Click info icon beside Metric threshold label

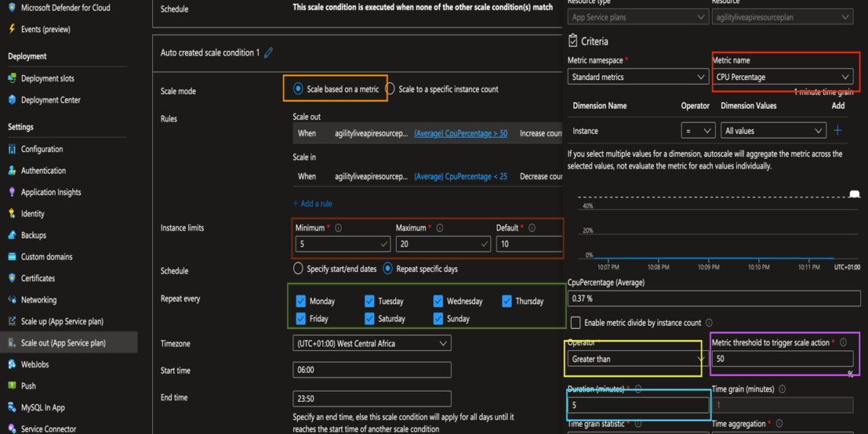pos(843,343)
